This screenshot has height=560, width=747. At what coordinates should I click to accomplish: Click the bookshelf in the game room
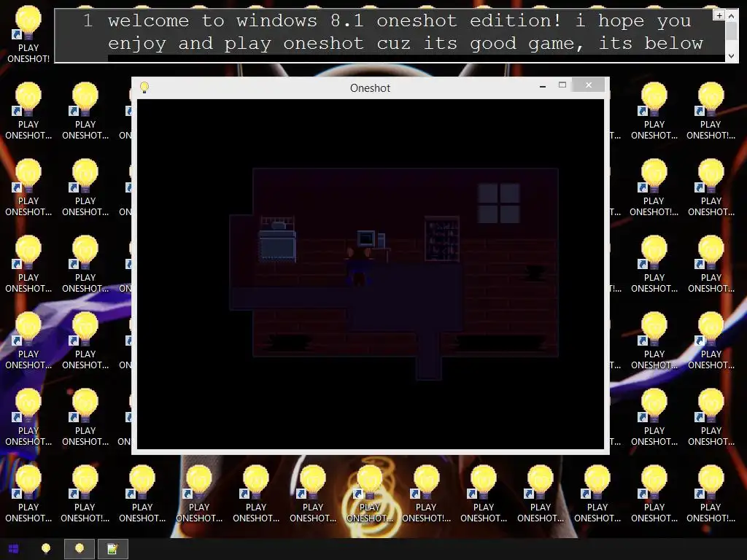[x=441, y=238]
